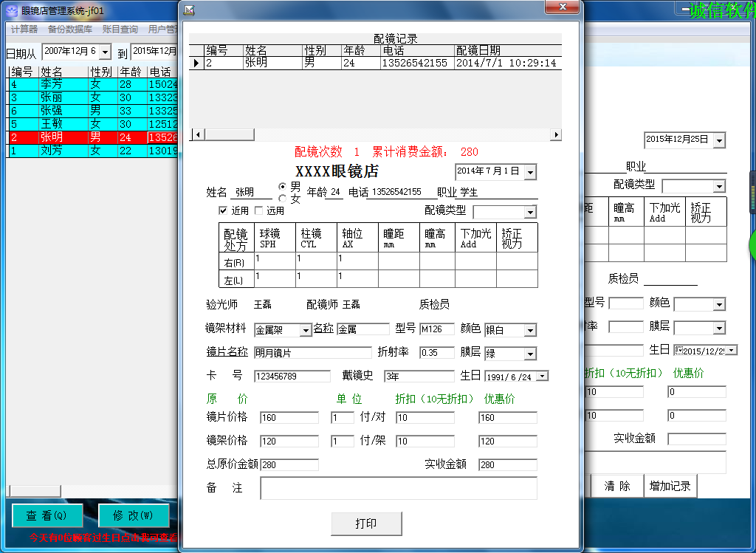Open the 2015年12月25日 date dropdown in background
The height and width of the screenshot is (553, 756).
pyautogui.click(x=719, y=140)
